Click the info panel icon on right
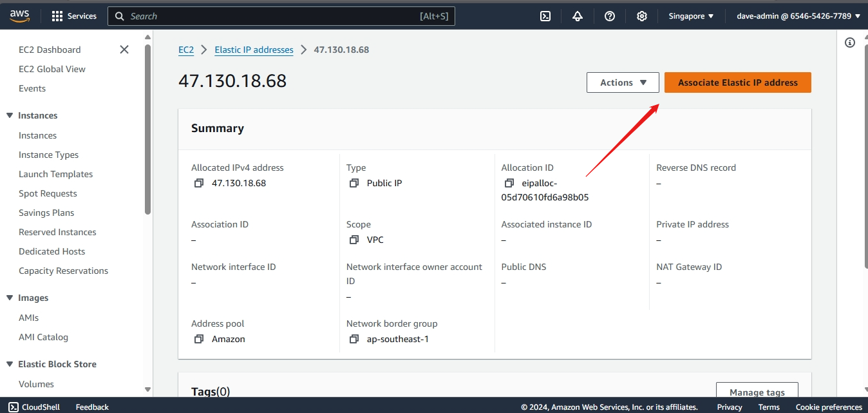The height and width of the screenshot is (413, 868). [850, 43]
